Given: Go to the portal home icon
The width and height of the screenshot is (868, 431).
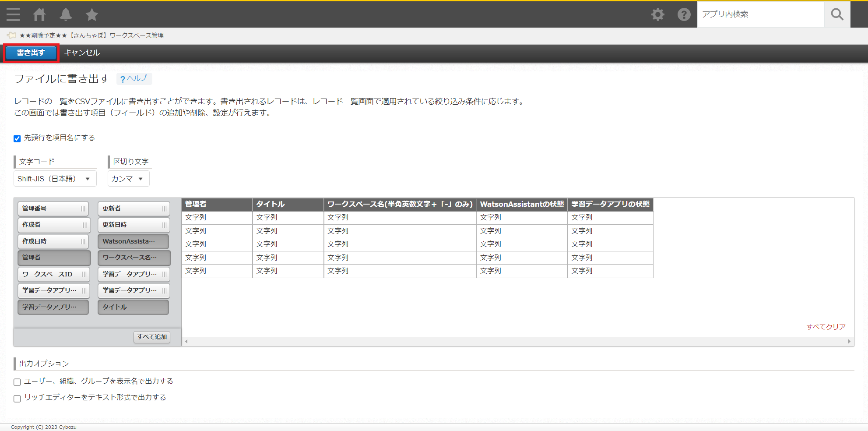Looking at the screenshot, I should coord(39,14).
